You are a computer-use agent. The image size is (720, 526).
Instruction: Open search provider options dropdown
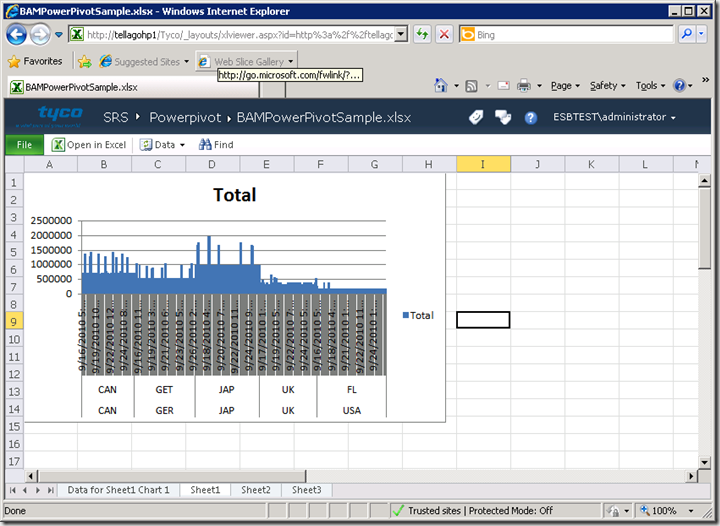point(701,34)
